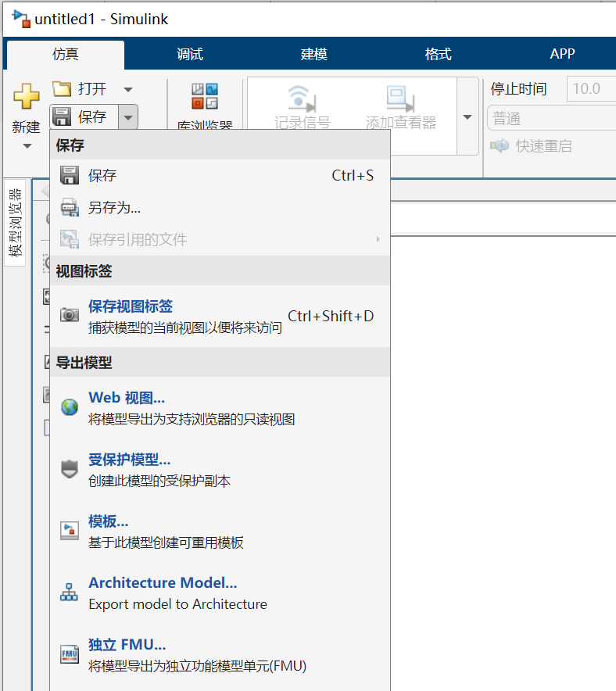Switch to the 格式 (Format) tab
This screenshot has width=616, height=691.
coord(438,54)
